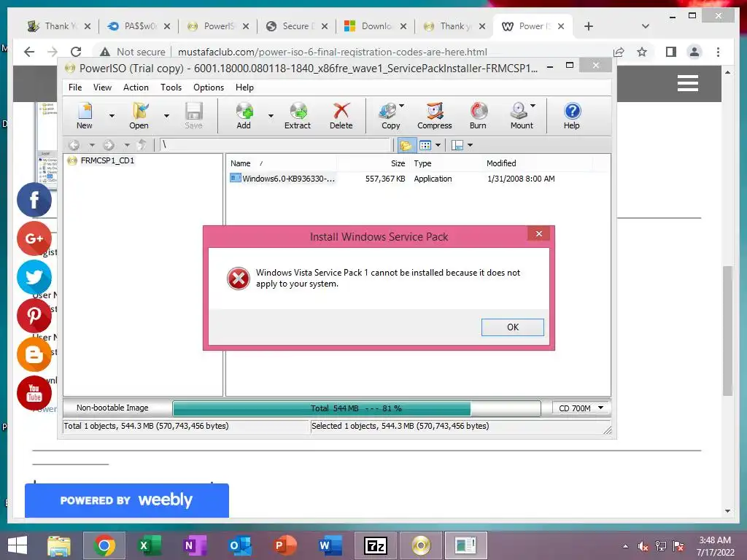Sort file list by Size column
The height and width of the screenshot is (560, 747).
tap(373, 163)
